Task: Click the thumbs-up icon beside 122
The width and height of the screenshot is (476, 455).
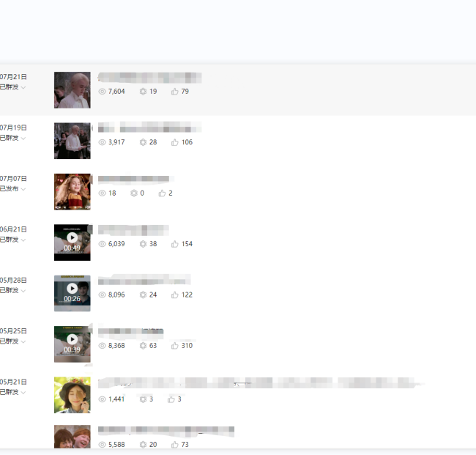Action: [174, 295]
